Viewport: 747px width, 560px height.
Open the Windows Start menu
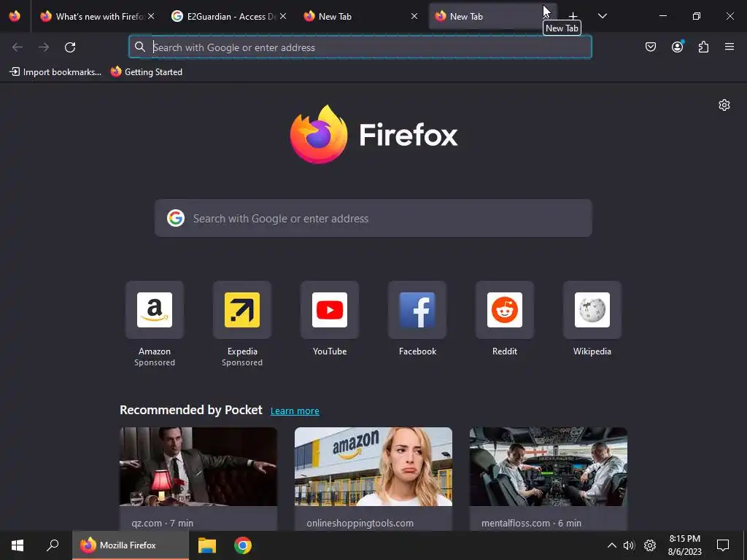[x=18, y=545]
